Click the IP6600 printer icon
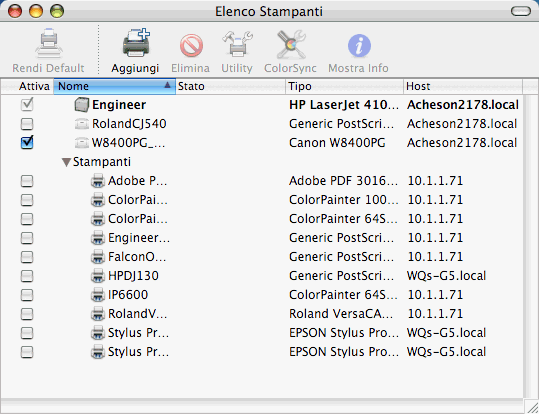 [98, 295]
